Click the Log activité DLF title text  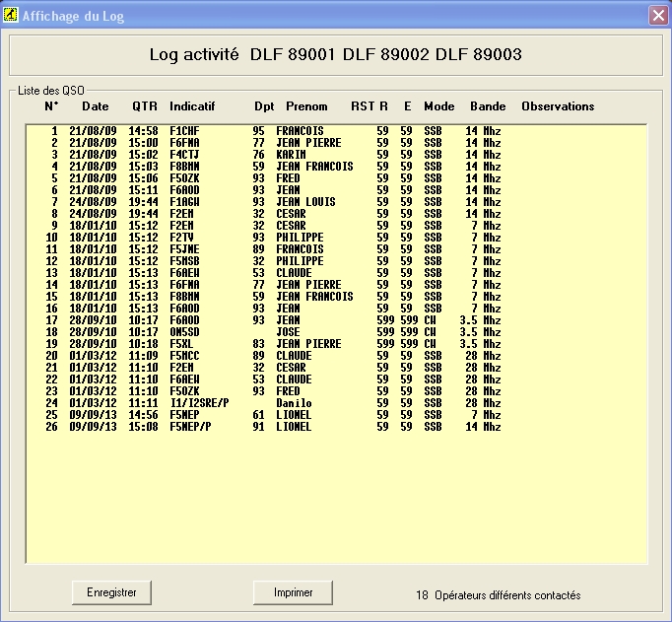(336, 54)
